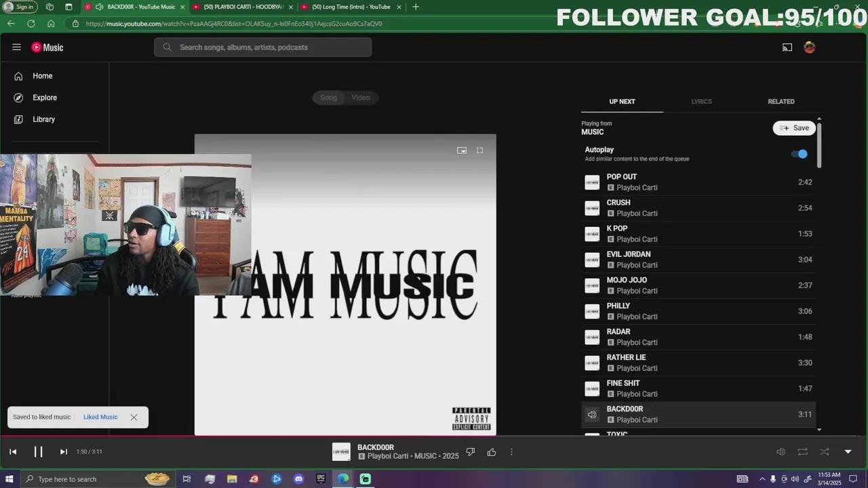Play POP OUT from the queue
Image resolution: width=868 pixels, height=488 pixels.
coord(698,182)
